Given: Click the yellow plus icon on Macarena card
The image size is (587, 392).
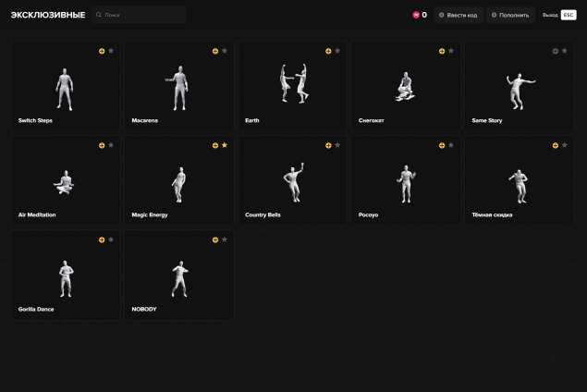Looking at the screenshot, I should tap(215, 51).
